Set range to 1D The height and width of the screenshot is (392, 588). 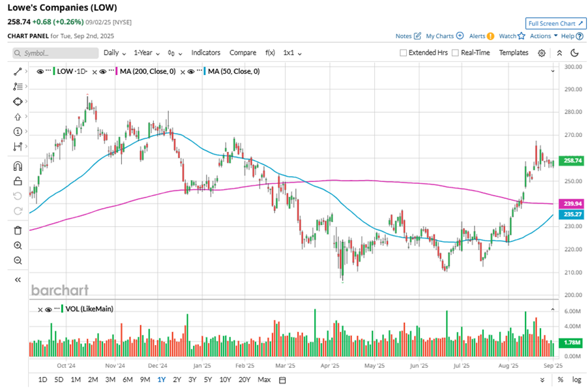click(x=43, y=380)
